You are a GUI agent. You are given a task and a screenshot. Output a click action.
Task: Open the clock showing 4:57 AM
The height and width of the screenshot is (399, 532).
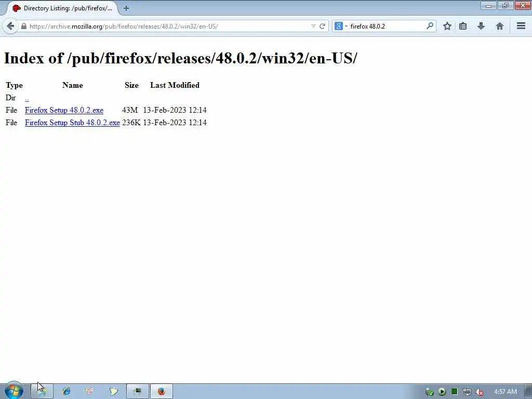point(506,392)
